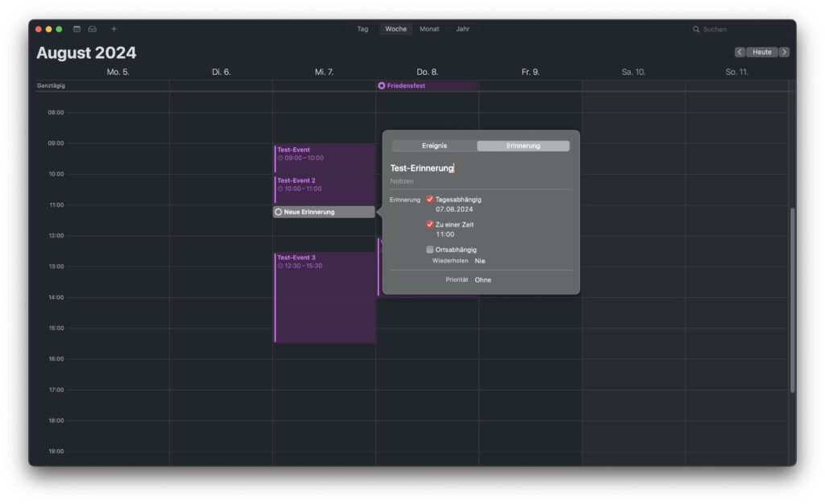Click the plus icon to create an entry
Viewport: 825px width, 504px height.
coord(114,28)
